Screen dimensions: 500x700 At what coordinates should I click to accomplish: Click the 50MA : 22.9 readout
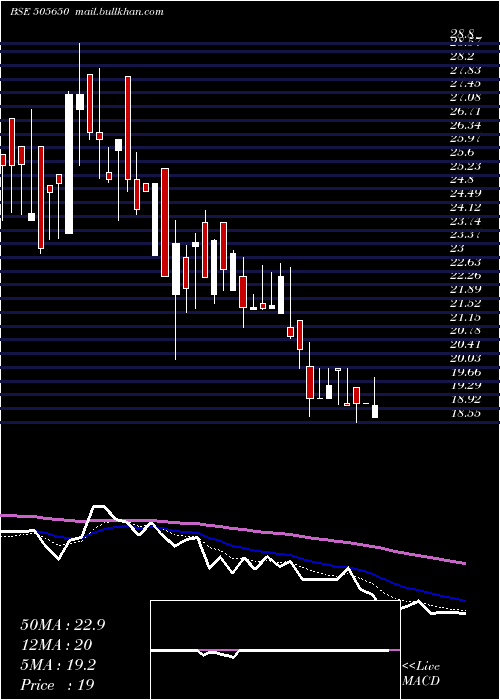(63, 625)
